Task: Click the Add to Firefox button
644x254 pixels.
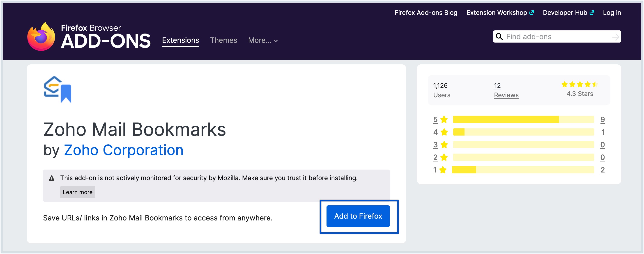Action: coord(358,216)
